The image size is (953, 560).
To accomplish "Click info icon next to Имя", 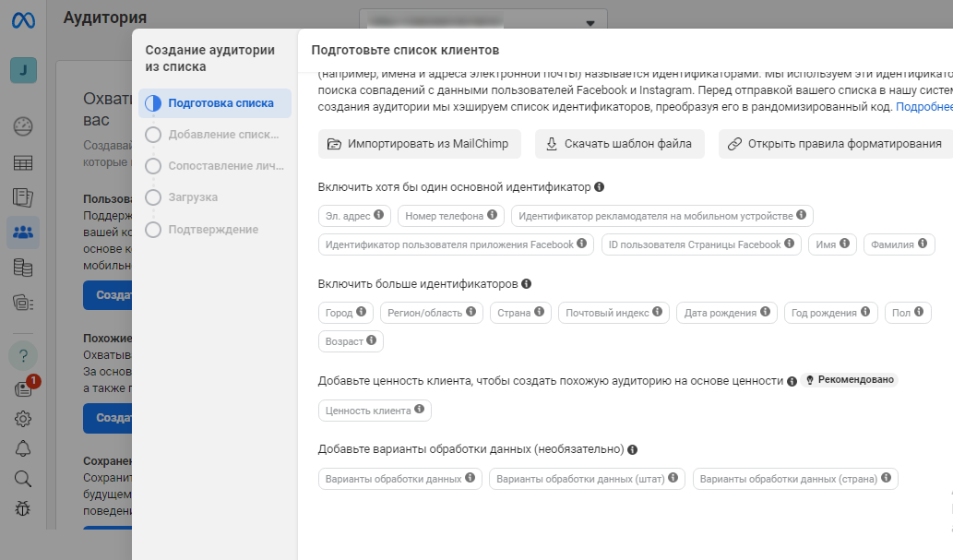I will tap(845, 244).
